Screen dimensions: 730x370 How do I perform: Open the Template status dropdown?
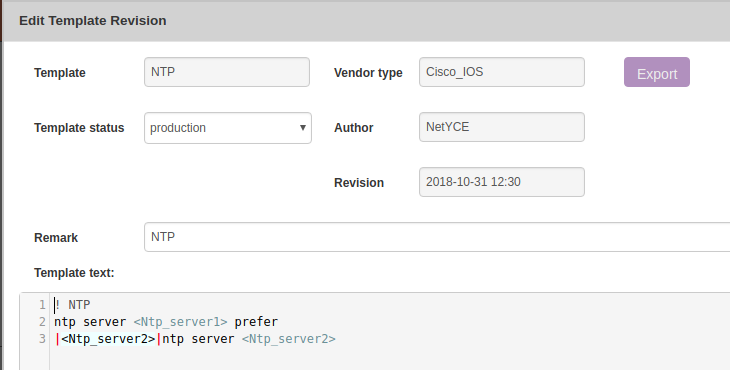(228, 128)
